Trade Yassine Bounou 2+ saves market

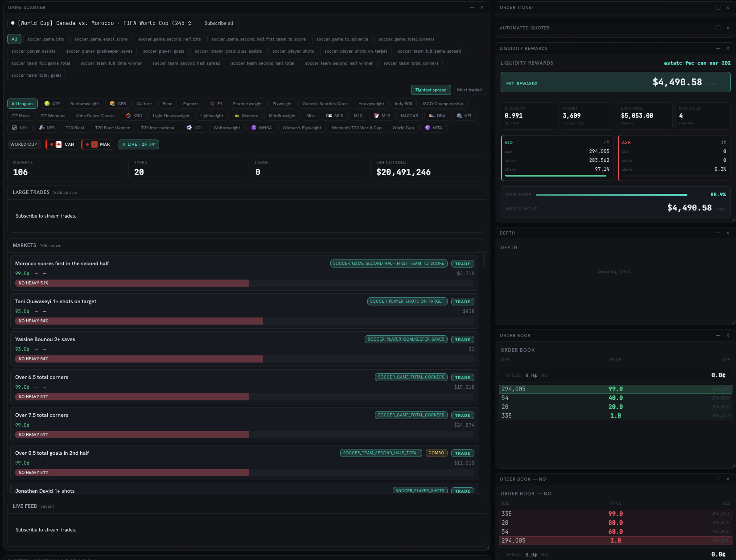tap(462, 340)
